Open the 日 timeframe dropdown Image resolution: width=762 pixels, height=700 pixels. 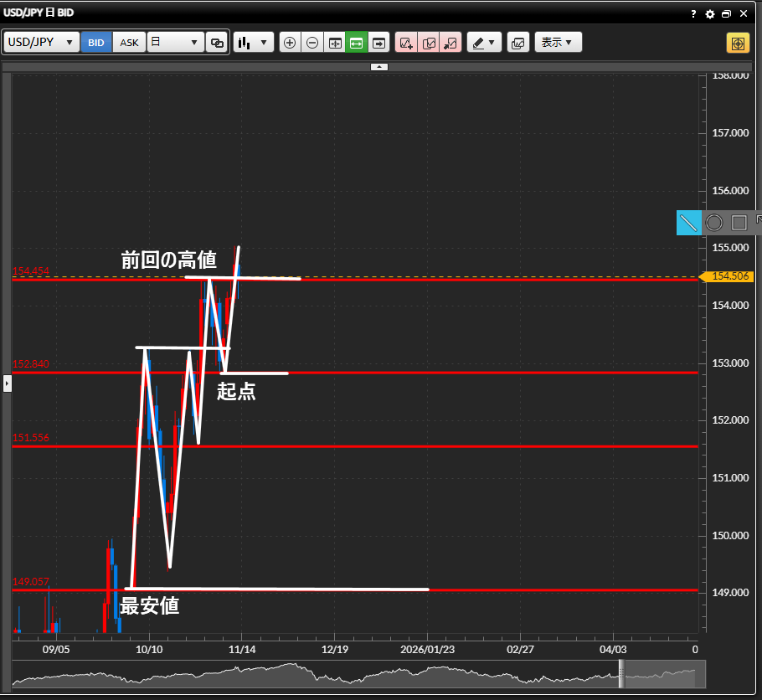175,43
